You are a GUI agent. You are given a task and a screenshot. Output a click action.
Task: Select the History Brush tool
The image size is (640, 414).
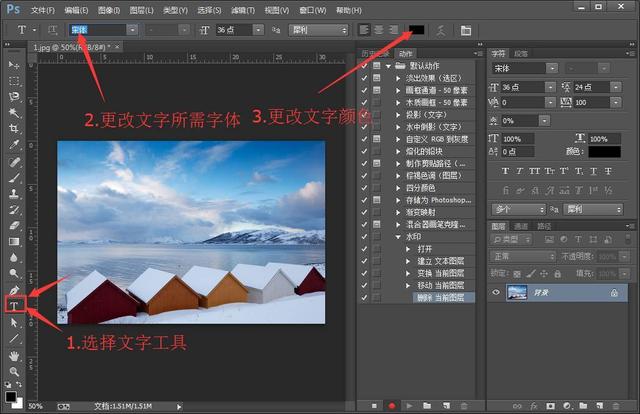[x=14, y=210]
